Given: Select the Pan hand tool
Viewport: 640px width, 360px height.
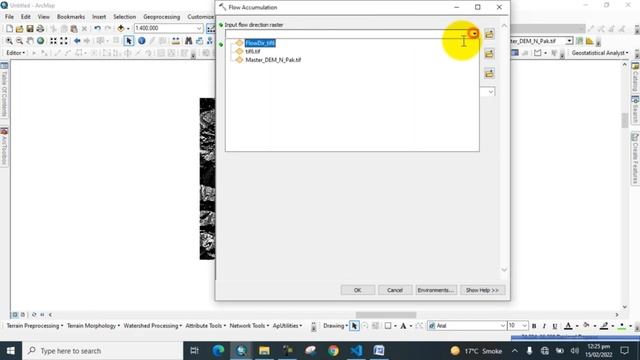Looking at the screenshot, I should point(30,41).
